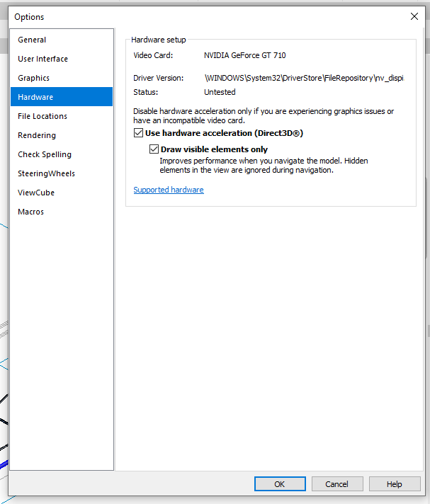Viewport: 430px width, 504px height.
Task: Click the Video Card label
Action: point(153,55)
